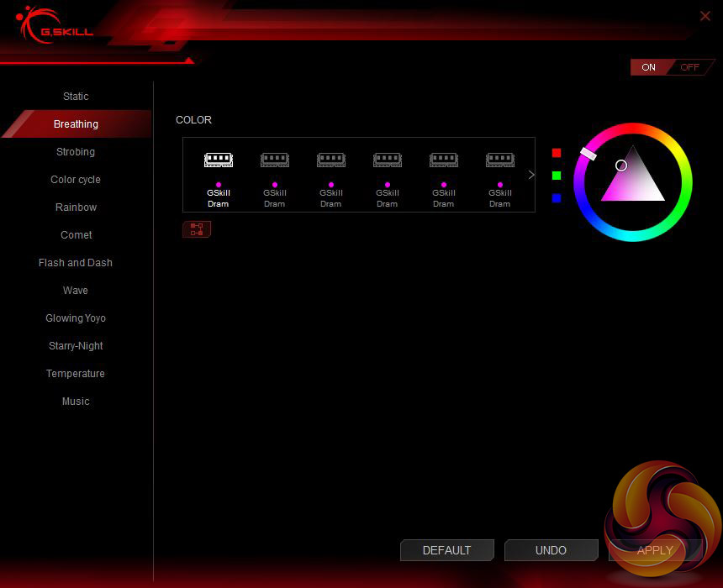Select the third GSkill Dram module icon
This screenshot has width=723, height=588.
(330, 160)
